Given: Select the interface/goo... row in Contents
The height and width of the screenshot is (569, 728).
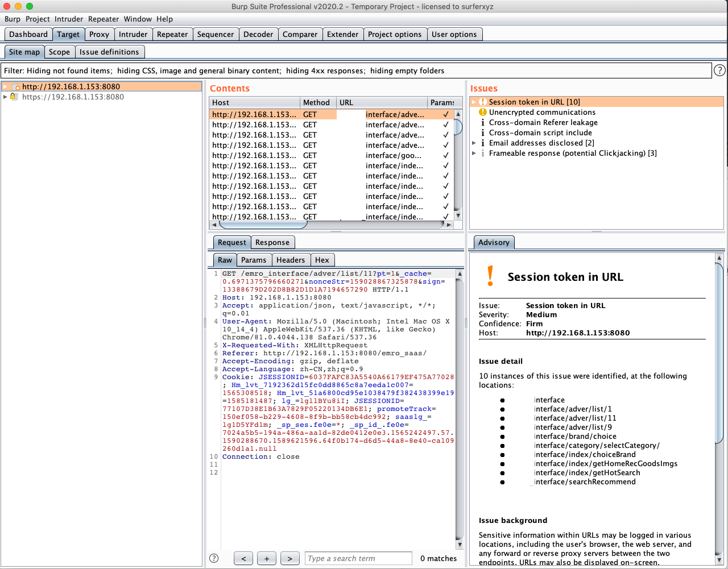Looking at the screenshot, I should pos(332,155).
